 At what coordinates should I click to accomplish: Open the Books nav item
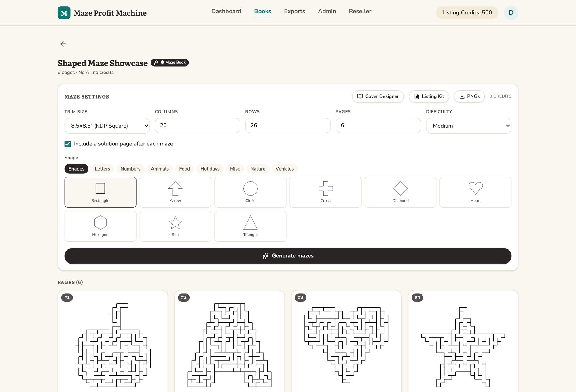click(x=262, y=11)
